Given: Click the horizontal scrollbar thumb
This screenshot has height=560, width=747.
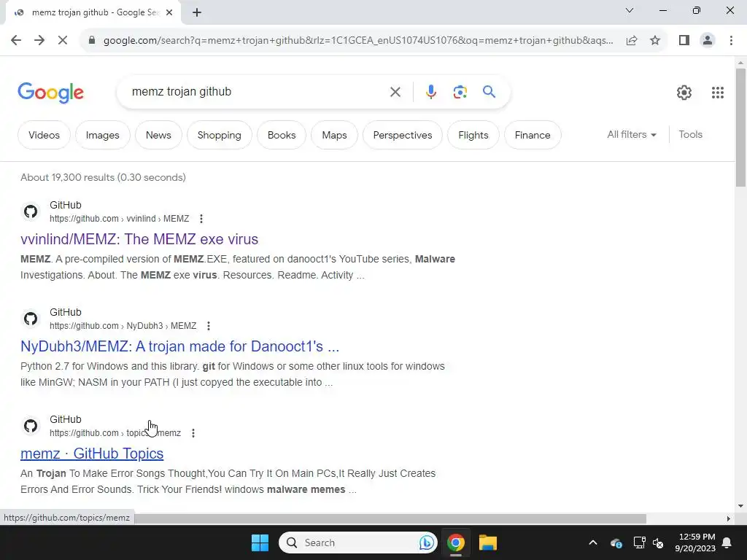Looking at the screenshot, I should coord(390,518).
